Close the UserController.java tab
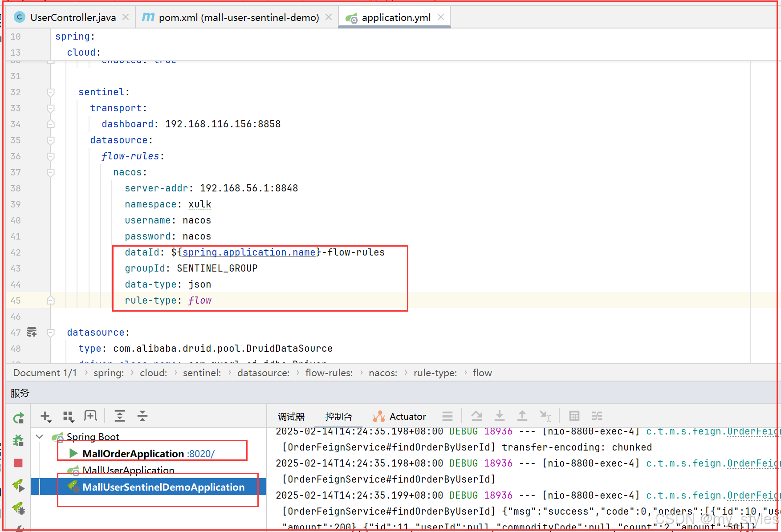The height and width of the screenshot is (532, 781). click(x=126, y=17)
